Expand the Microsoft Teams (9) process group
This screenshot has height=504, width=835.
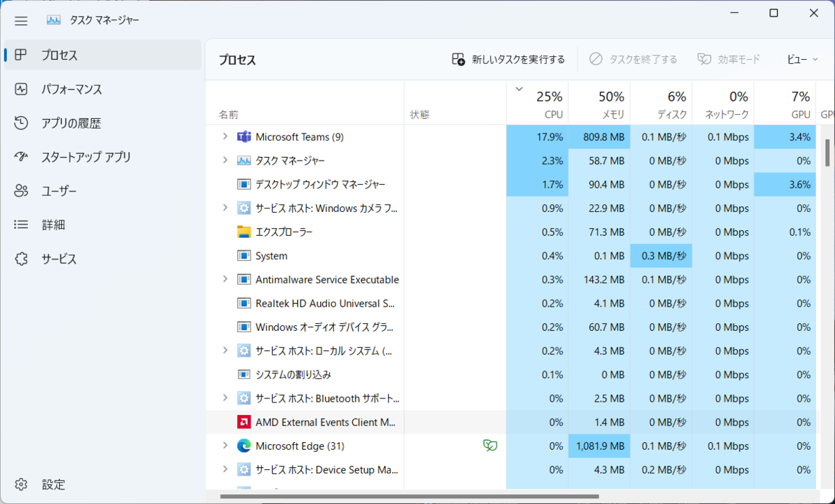[x=225, y=137]
